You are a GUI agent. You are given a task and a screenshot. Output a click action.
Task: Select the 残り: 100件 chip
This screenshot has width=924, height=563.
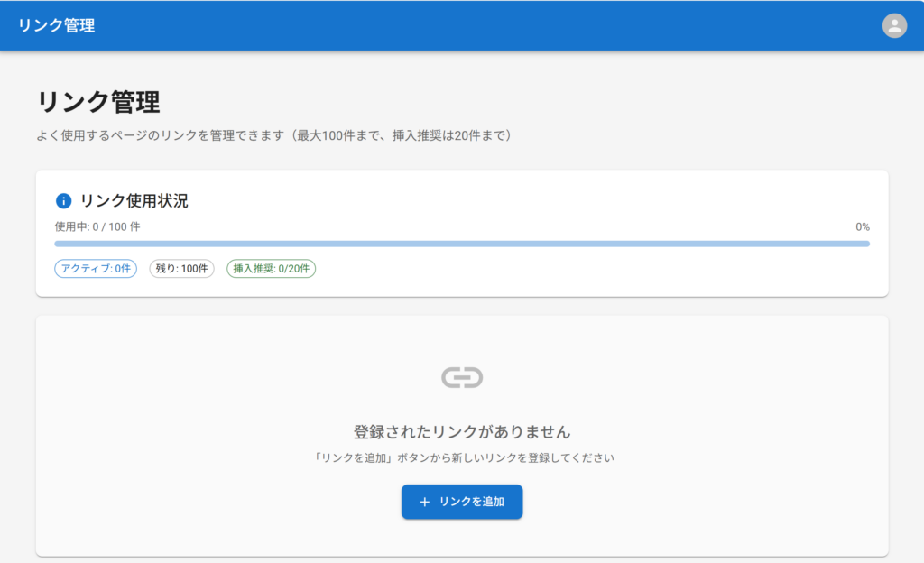(181, 269)
